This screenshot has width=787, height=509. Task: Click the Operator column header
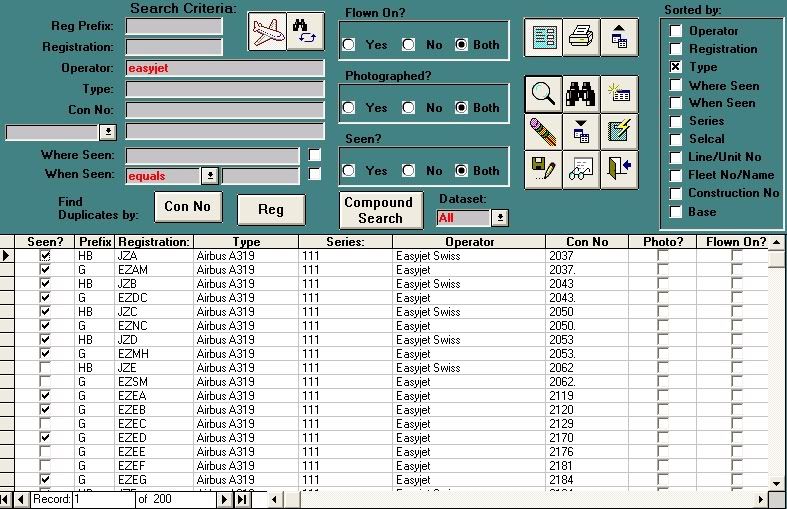point(469,242)
